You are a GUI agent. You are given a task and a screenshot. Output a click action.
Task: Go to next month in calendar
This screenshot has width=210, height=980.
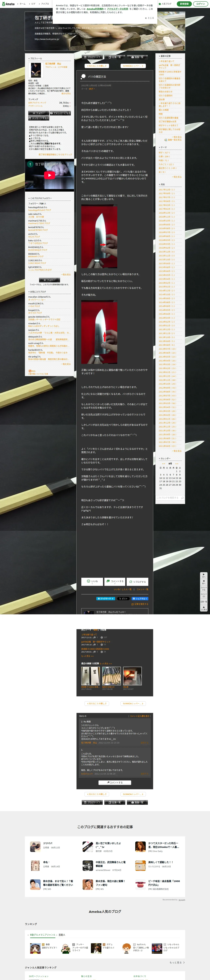pyautogui.click(x=176, y=463)
